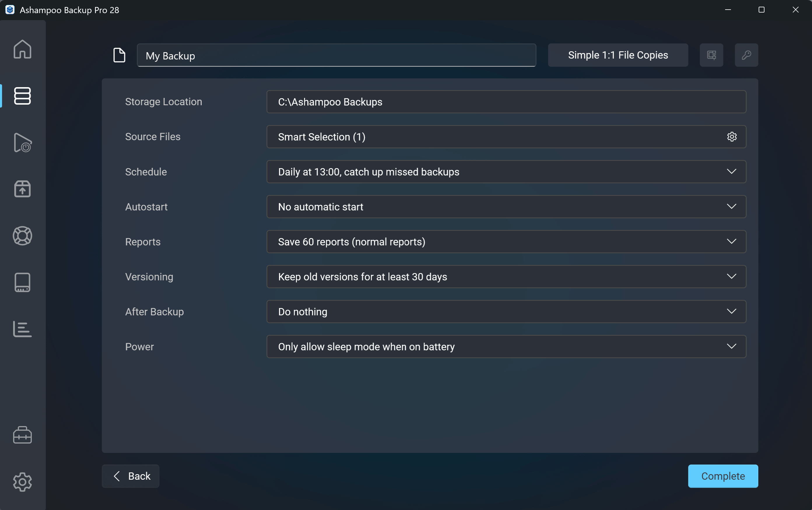
Task: Go to the Home sidebar icon
Action: 22,49
